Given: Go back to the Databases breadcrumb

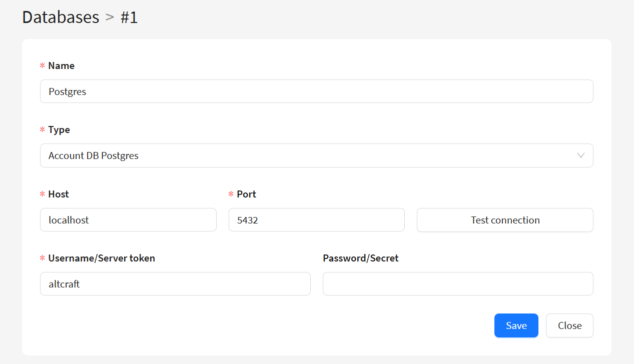Looking at the screenshot, I should pyautogui.click(x=61, y=17).
